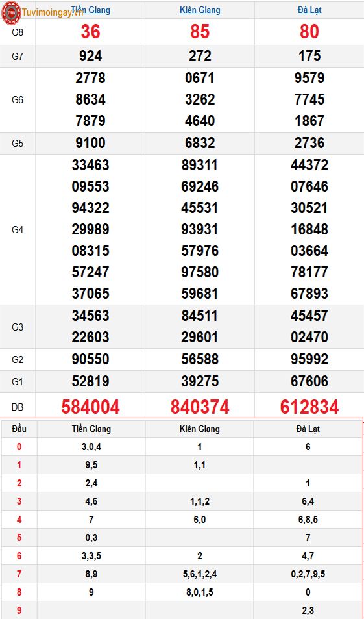
Task: Click the G8 result 36 for Tiền Giang
Action: click(x=90, y=32)
